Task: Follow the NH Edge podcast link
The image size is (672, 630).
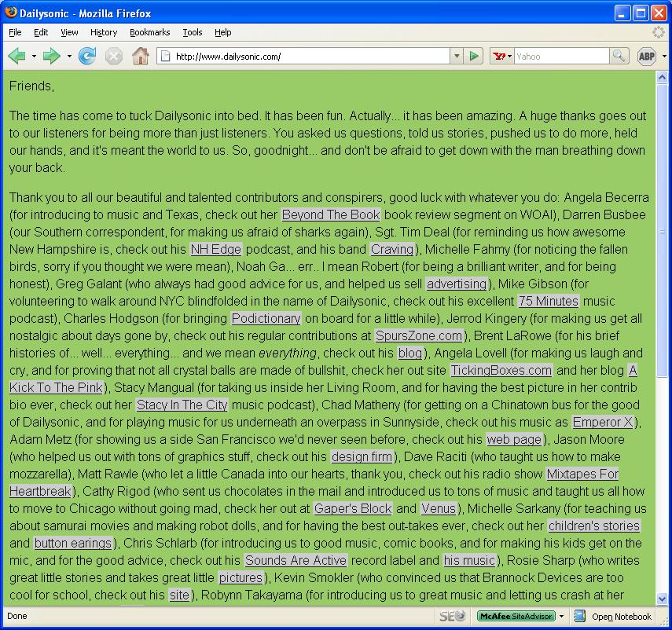Action: (216, 249)
